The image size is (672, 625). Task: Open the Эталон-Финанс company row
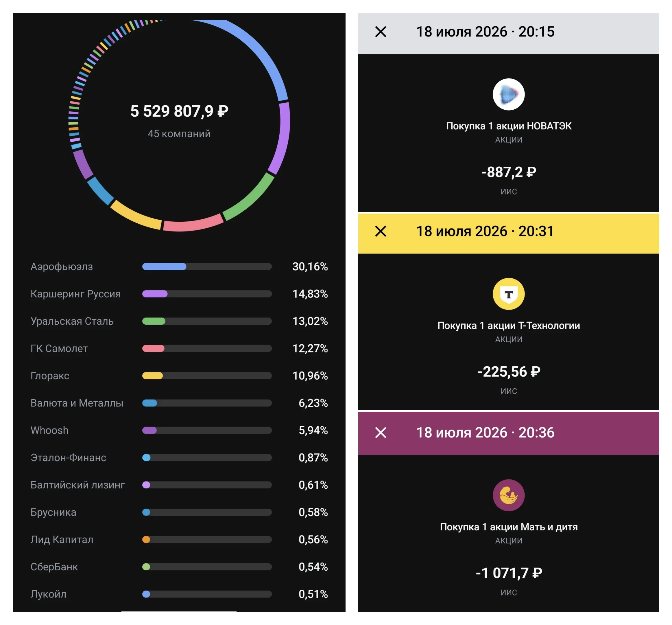179,457
